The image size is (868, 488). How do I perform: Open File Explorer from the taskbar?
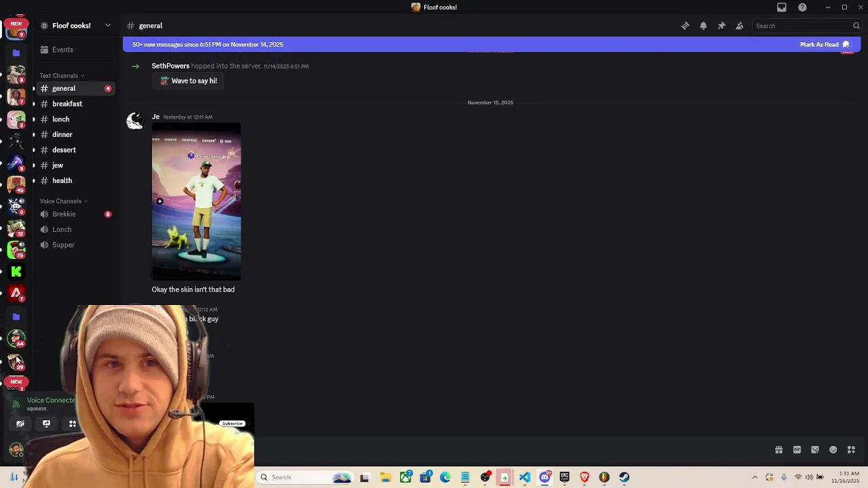[x=385, y=477]
